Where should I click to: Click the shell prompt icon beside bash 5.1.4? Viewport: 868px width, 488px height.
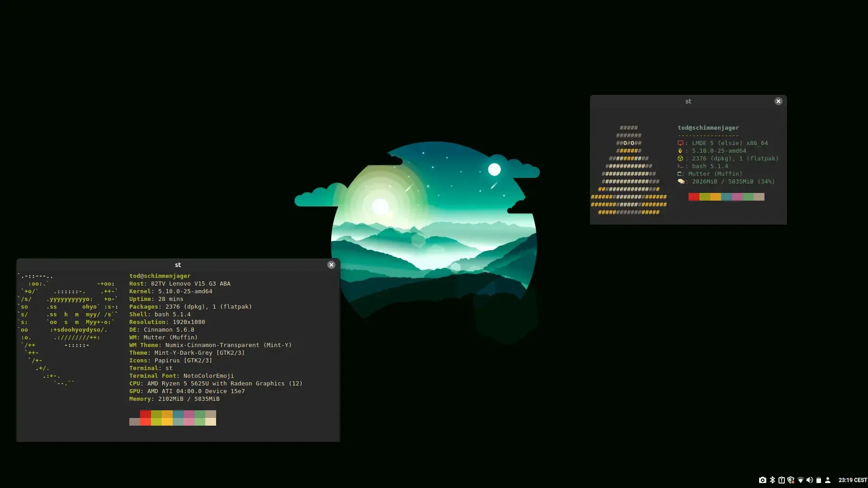[680, 166]
